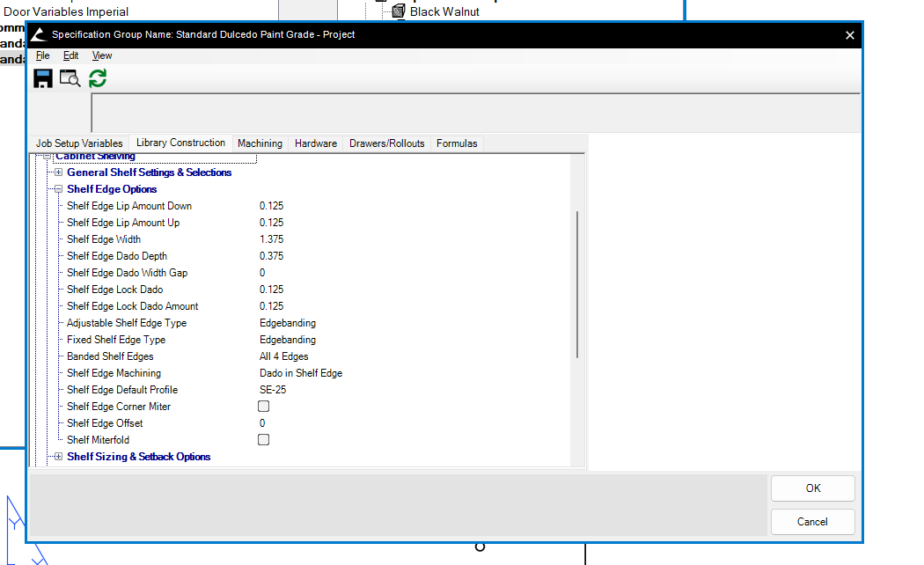Select the Shelf Edge Lock Dado row

coord(114,290)
